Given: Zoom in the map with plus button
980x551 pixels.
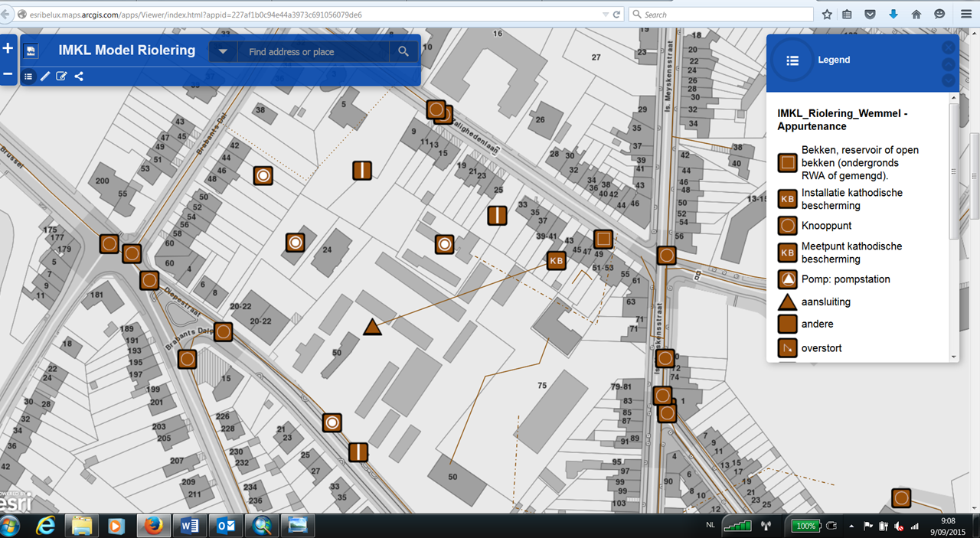Looking at the screenshot, I should [8, 49].
